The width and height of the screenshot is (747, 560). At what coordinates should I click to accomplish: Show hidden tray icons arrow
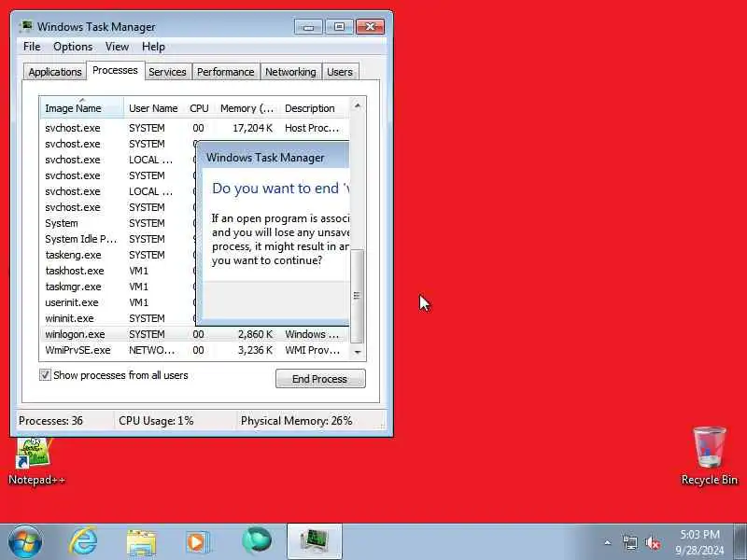point(608,542)
